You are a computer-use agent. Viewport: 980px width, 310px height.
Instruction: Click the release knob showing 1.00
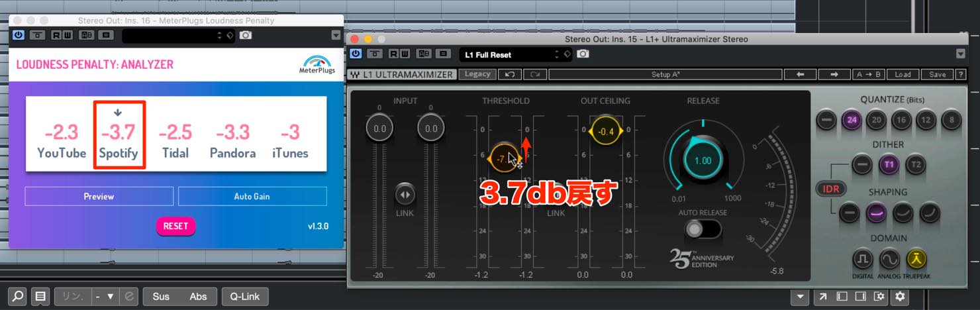point(703,161)
